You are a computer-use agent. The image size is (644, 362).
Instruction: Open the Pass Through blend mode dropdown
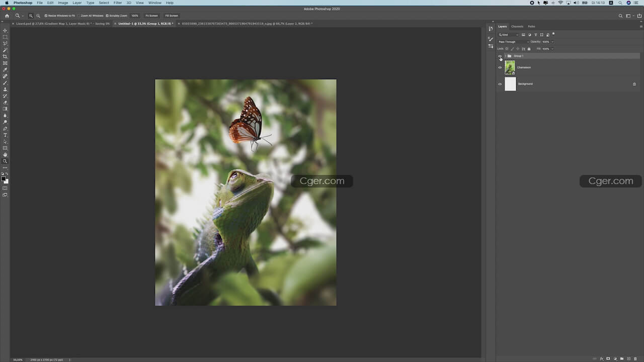click(x=513, y=42)
